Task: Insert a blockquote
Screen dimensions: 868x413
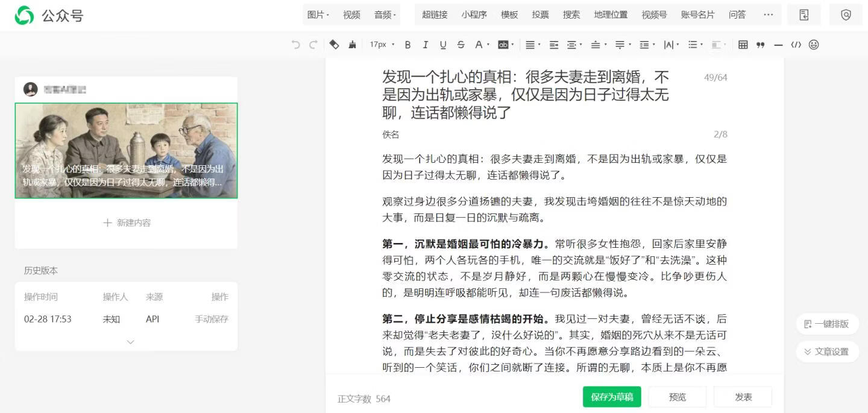Action: click(761, 44)
